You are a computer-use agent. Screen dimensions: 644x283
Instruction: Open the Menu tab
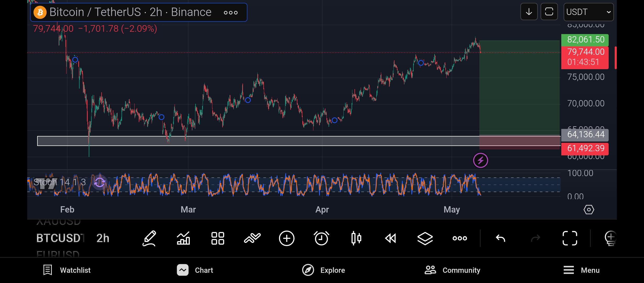581,270
